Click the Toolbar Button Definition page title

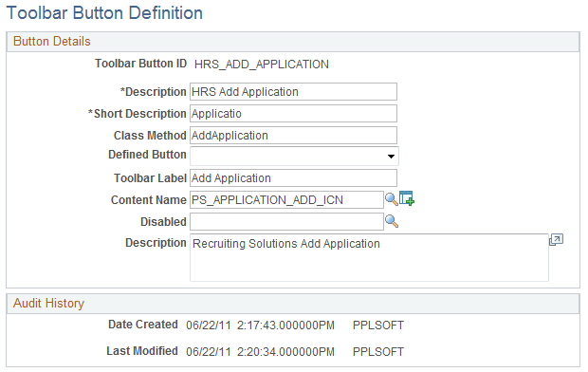click(104, 12)
